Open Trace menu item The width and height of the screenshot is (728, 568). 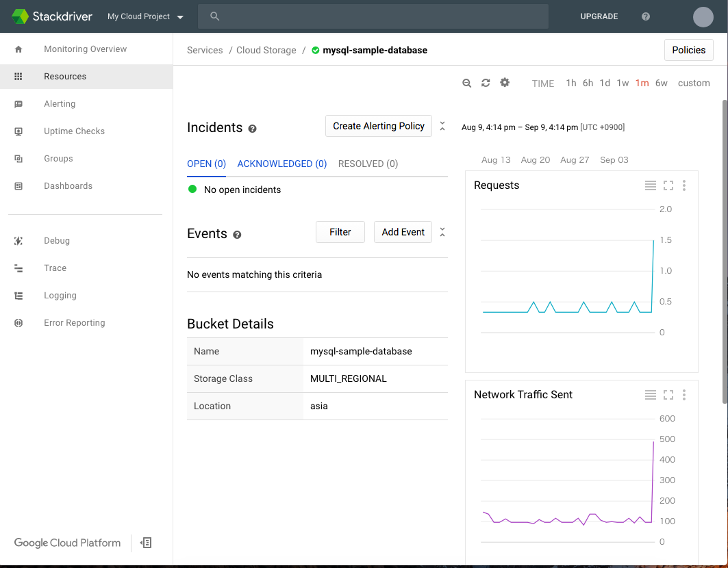coord(86,268)
